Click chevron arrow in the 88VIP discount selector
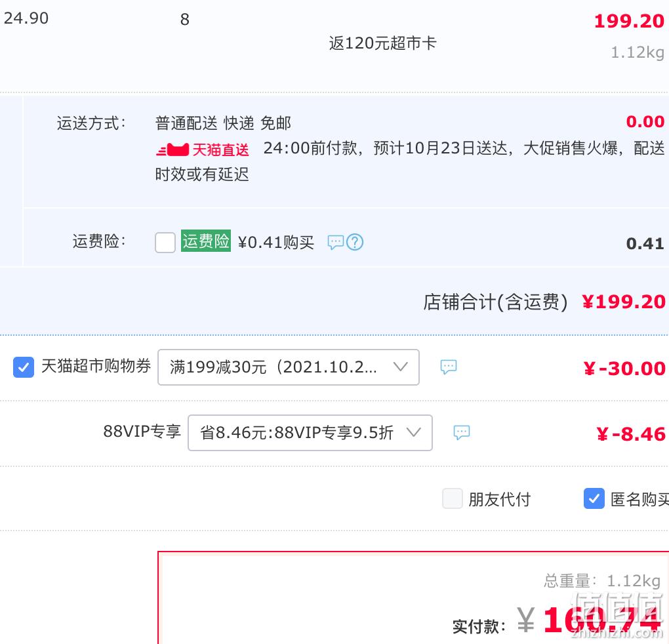The image size is (669, 644). (x=413, y=432)
